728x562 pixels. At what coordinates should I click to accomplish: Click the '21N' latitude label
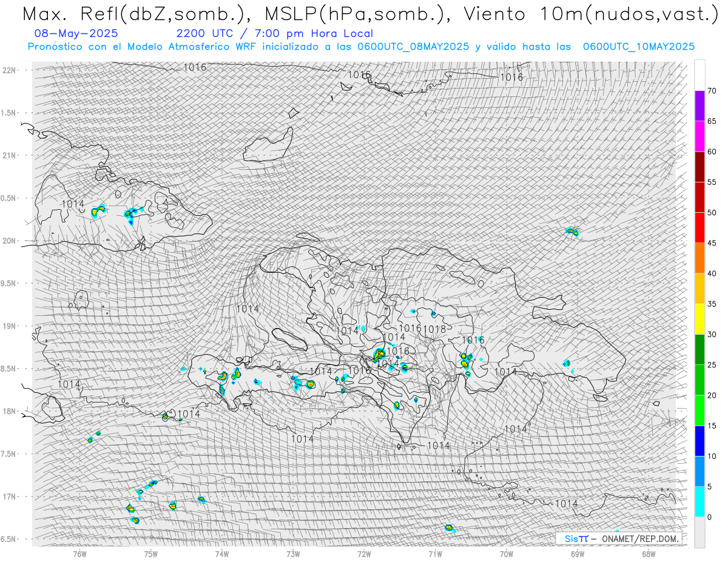click(9, 155)
